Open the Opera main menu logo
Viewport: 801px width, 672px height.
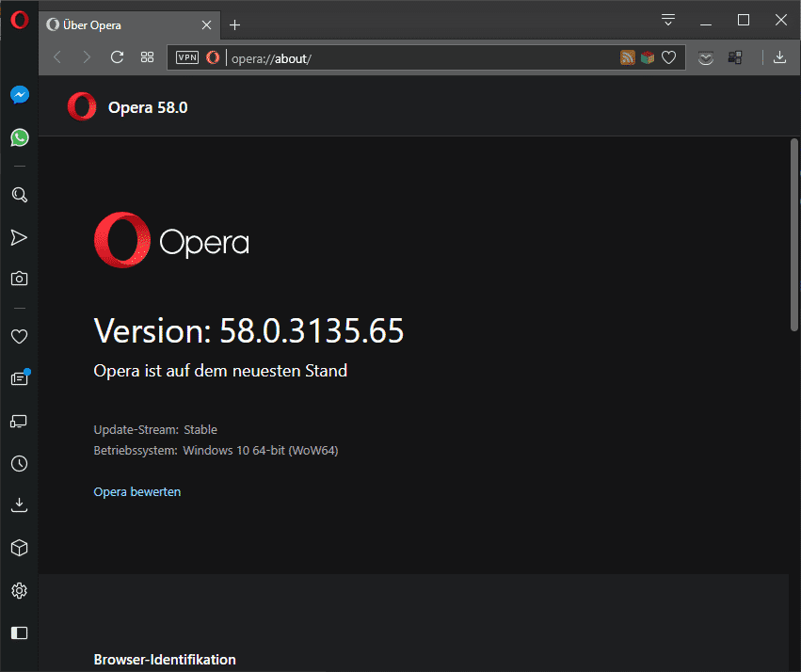pyautogui.click(x=20, y=20)
